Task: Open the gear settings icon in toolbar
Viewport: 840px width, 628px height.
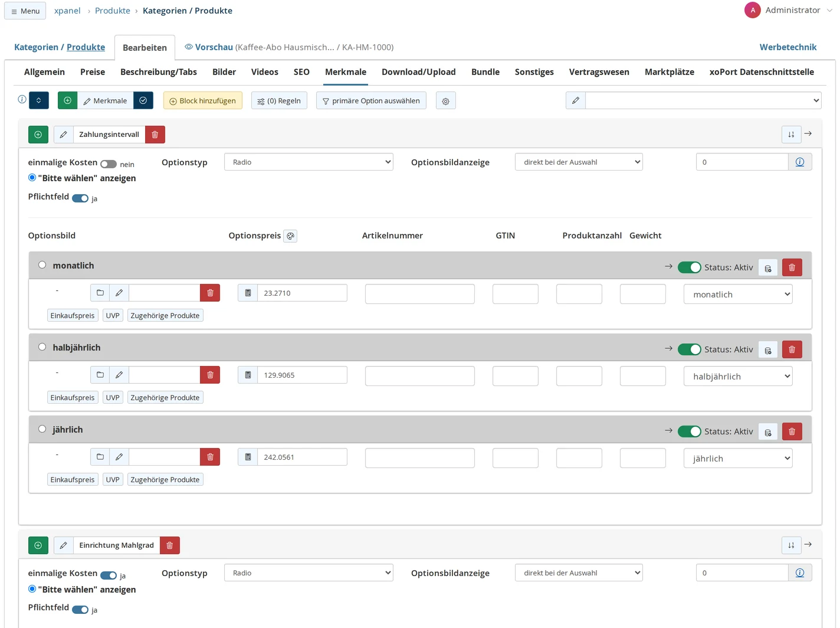Action: (x=446, y=101)
